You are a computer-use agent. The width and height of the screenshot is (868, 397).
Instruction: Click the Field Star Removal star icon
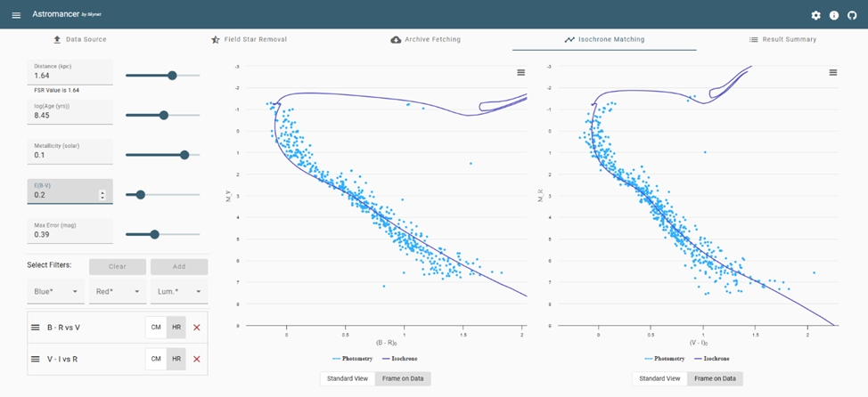point(216,40)
